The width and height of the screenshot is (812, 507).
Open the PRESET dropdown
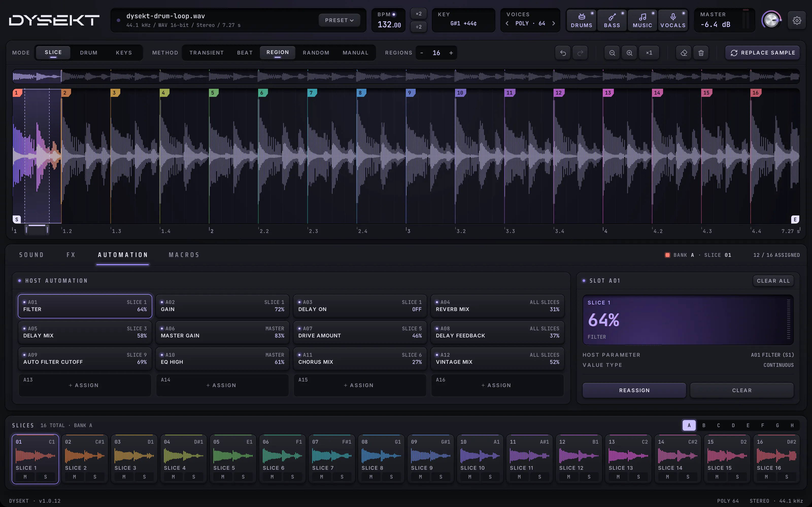tap(339, 21)
